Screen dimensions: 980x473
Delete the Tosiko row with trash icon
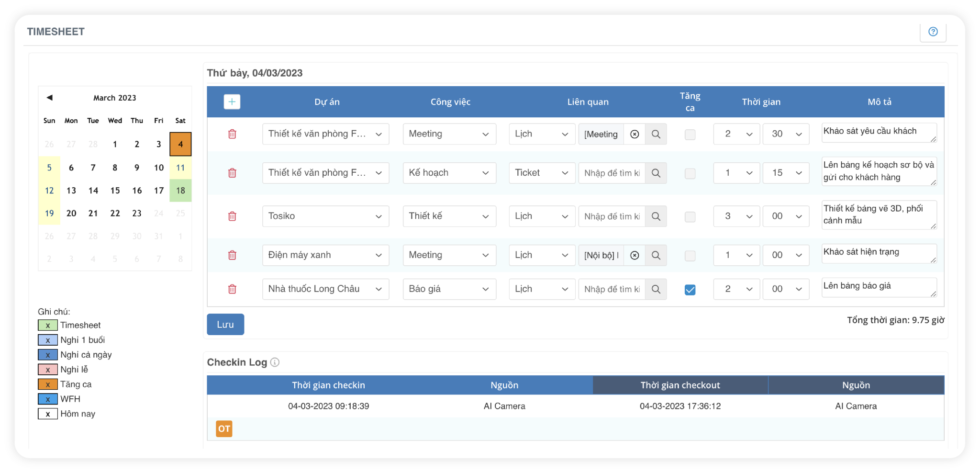[232, 216]
